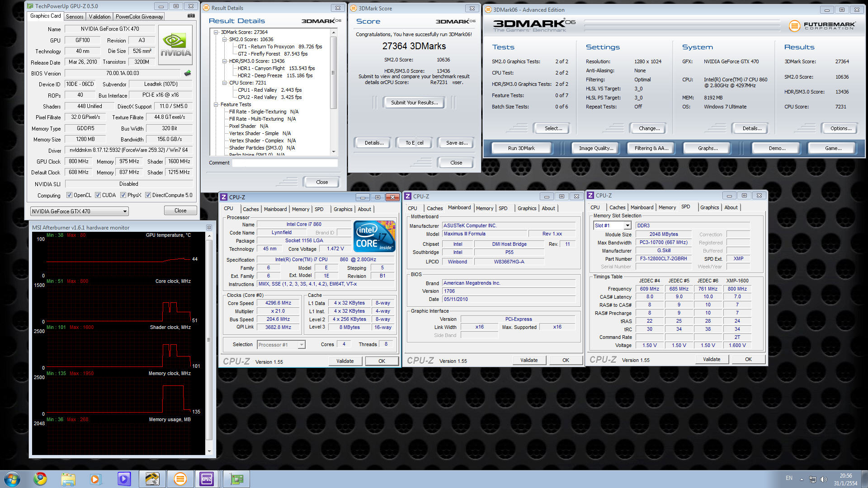Open the MSI Afterburner taskbar icon
Screen dimensions: 868x488
pos(152,479)
